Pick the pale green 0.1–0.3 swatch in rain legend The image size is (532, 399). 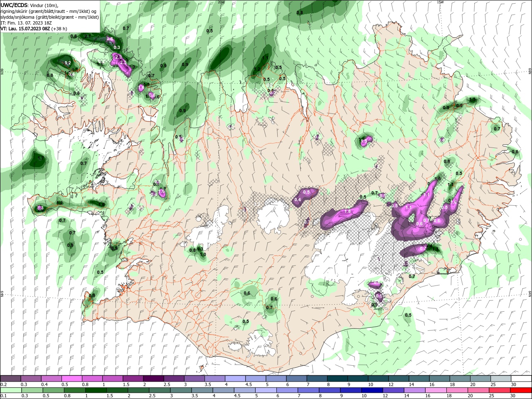pyautogui.click(x=10, y=390)
